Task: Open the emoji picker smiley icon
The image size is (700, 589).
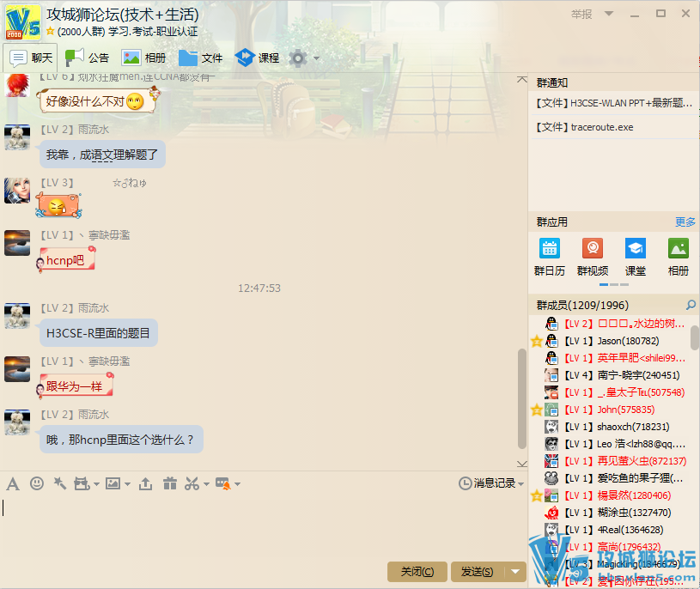Action: [36, 484]
